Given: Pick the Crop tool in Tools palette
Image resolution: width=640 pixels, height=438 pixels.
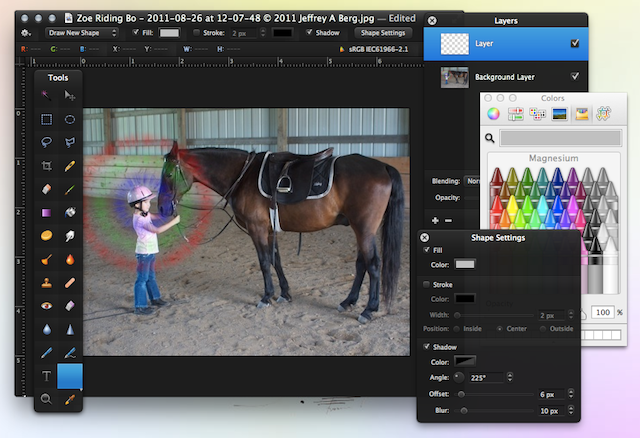Looking at the screenshot, I should 47,166.
